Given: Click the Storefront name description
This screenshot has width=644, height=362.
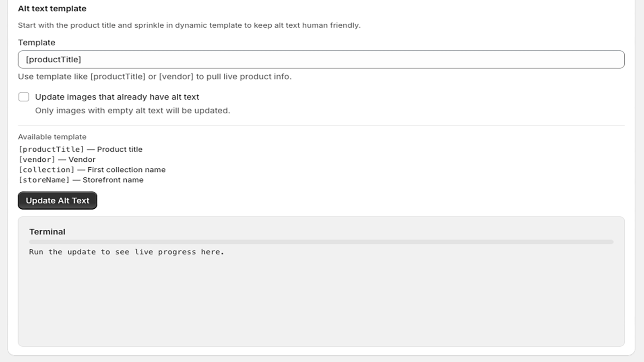Looking at the screenshot, I should pos(113,180).
